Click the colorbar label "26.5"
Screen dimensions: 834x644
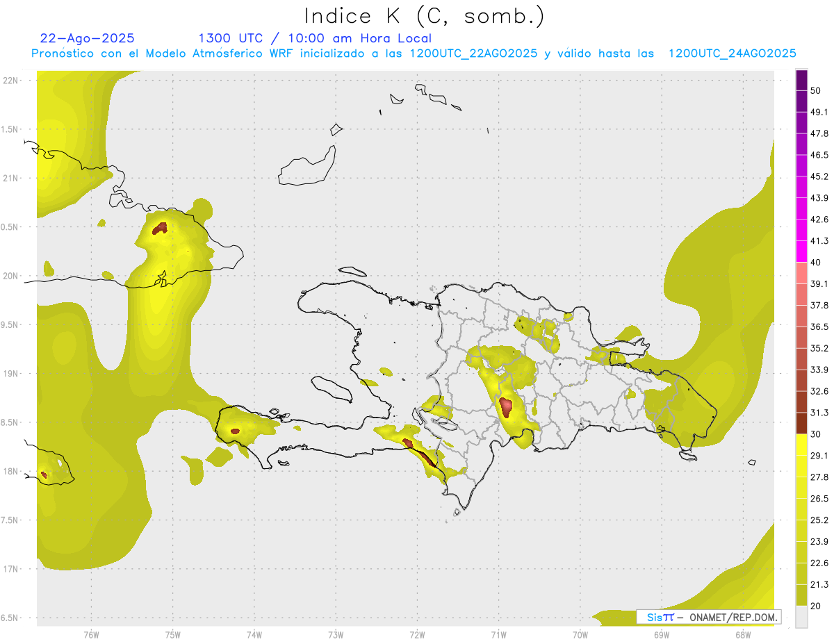point(819,498)
